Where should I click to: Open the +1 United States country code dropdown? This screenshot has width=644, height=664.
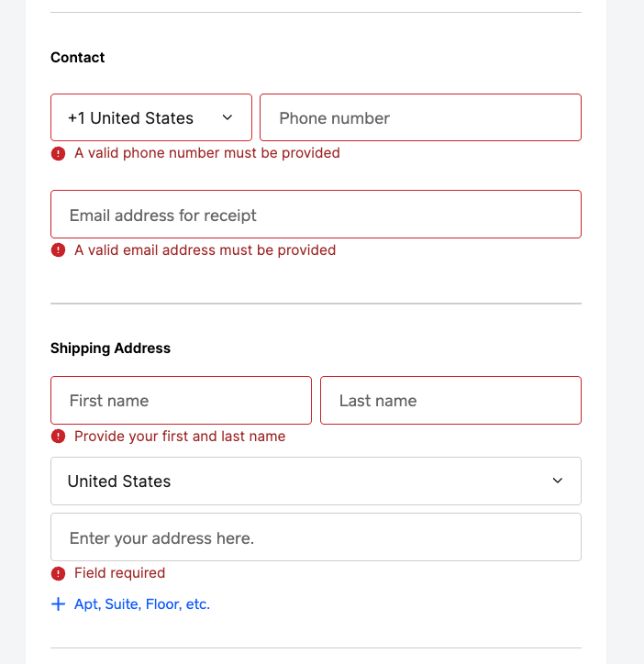[151, 117]
